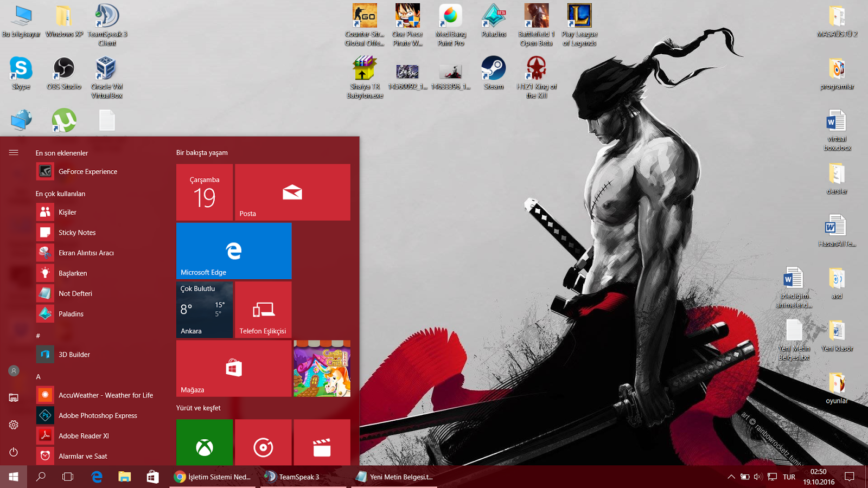Open the Telefon Eşlikçisi tile
Viewport: 868px width, 488px height.
click(263, 310)
